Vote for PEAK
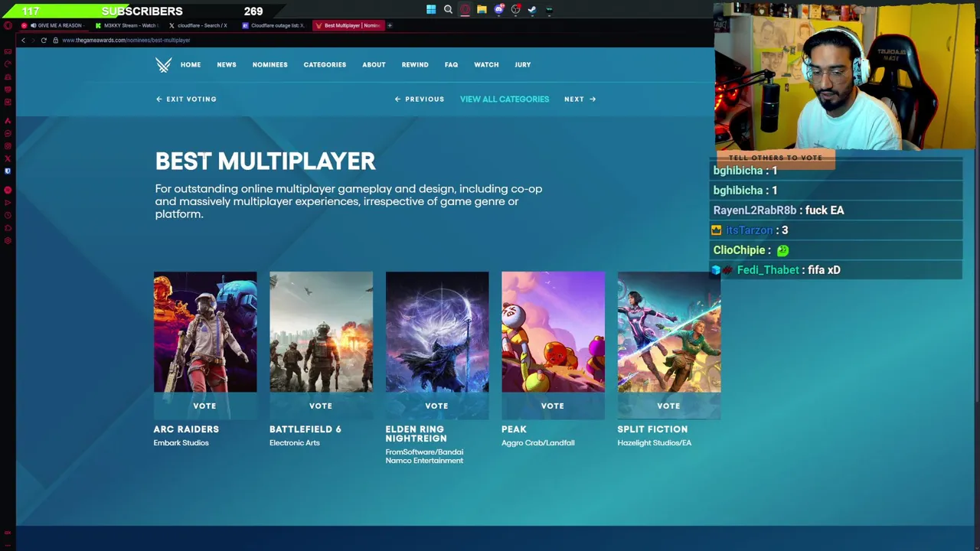980x551 pixels. [x=553, y=406]
